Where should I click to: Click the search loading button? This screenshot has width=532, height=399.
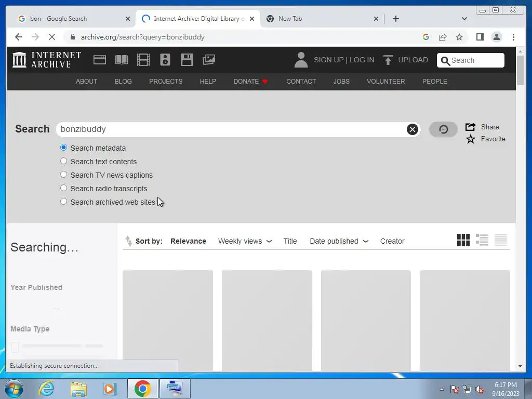[x=443, y=129]
